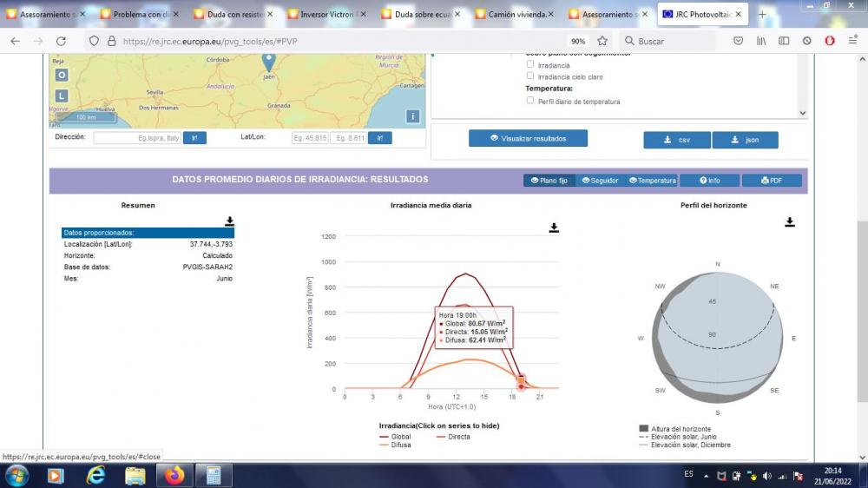Open the Firefox library icon
Viewport: 868px width, 488px height.
(761, 41)
